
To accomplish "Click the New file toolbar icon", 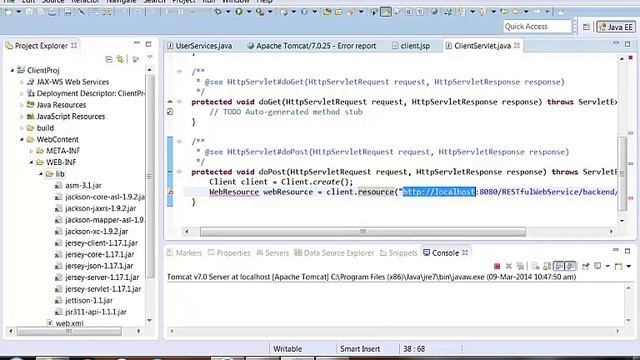I will coord(9,12).
